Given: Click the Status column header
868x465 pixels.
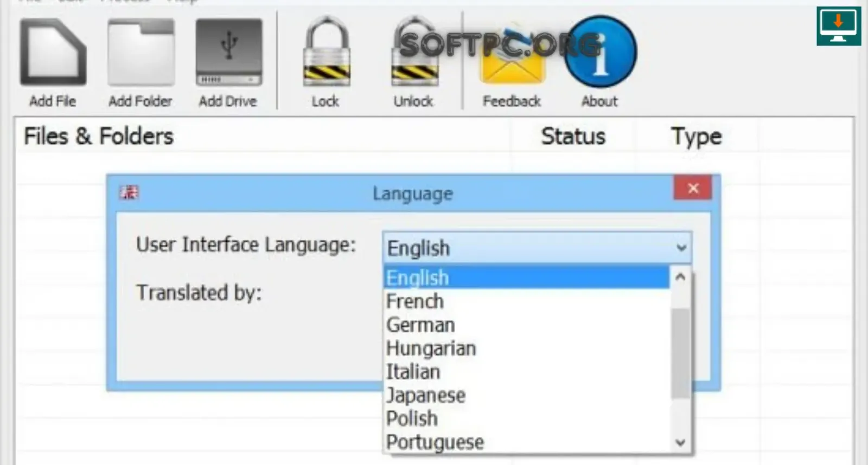Looking at the screenshot, I should (573, 136).
